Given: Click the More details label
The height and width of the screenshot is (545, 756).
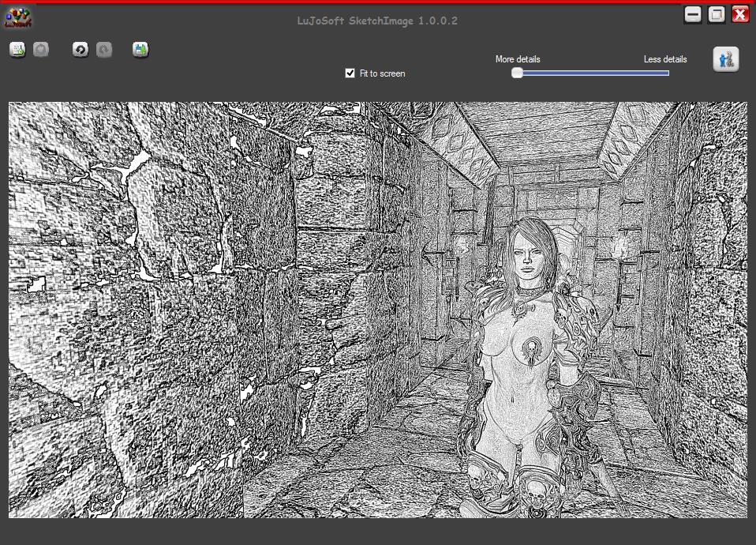Looking at the screenshot, I should 518,59.
